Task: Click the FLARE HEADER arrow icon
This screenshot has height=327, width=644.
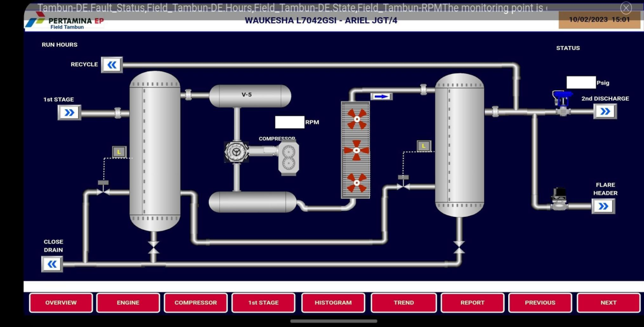Action: pos(603,206)
